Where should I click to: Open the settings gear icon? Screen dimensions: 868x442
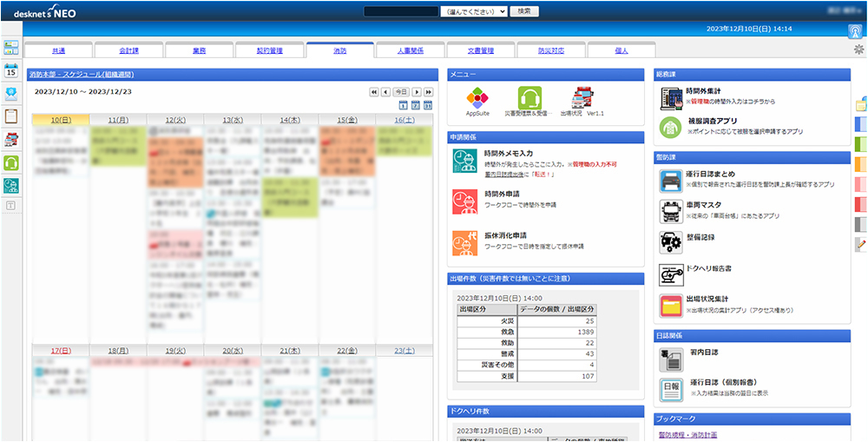[x=858, y=49]
